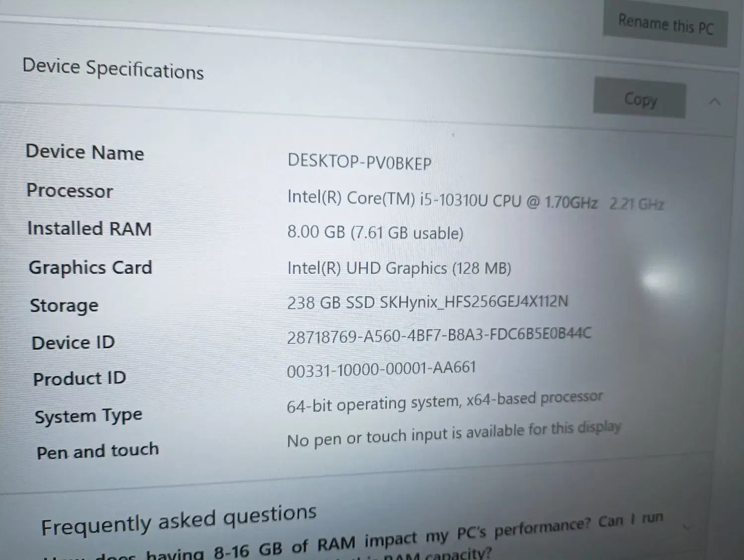Screen dimensions: 744x560
Task: Select the 64-bit operating system value
Action: (x=445, y=401)
